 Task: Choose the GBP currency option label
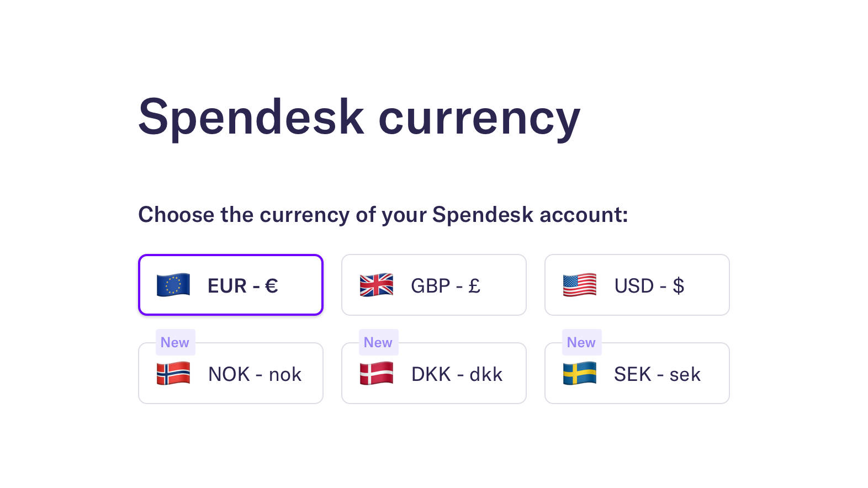point(445,286)
